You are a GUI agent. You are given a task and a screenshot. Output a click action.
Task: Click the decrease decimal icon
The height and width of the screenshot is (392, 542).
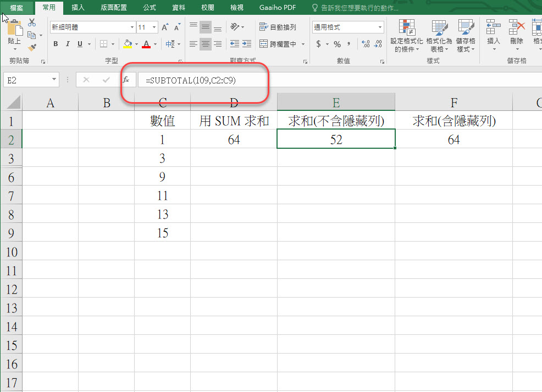[x=378, y=44]
